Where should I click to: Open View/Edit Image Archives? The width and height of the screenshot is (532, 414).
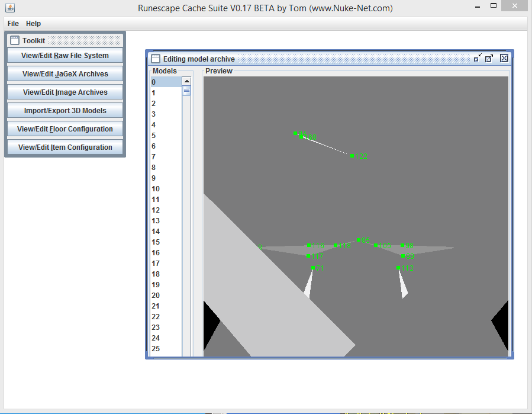click(x=65, y=92)
